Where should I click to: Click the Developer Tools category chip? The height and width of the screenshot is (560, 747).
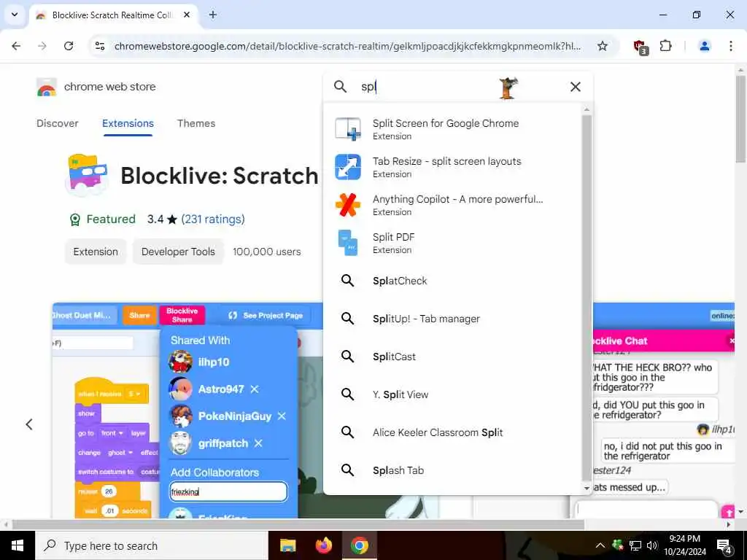coord(178,252)
